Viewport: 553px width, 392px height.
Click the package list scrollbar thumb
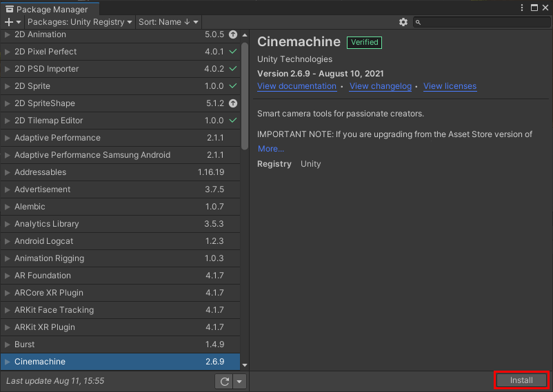pyautogui.click(x=245, y=96)
